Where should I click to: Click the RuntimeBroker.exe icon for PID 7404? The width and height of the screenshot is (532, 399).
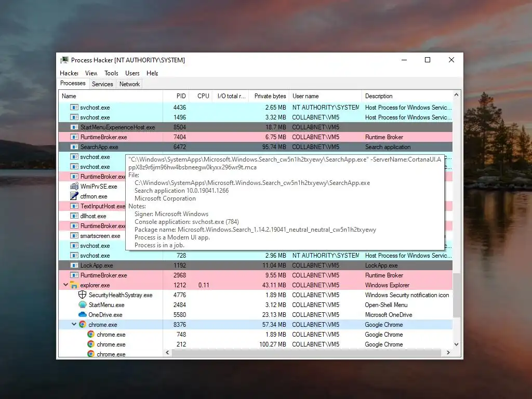[74, 137]
